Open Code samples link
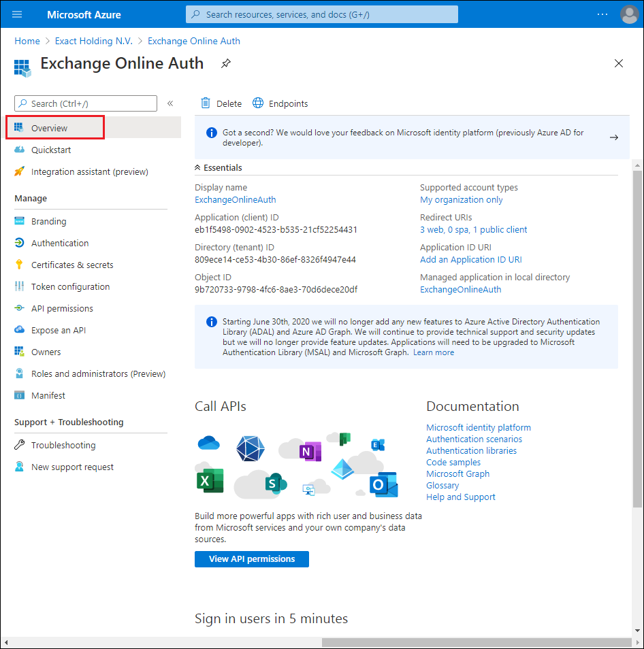This screenshot has width=644, height=649. pyautogui.click(x=453, y=463)
